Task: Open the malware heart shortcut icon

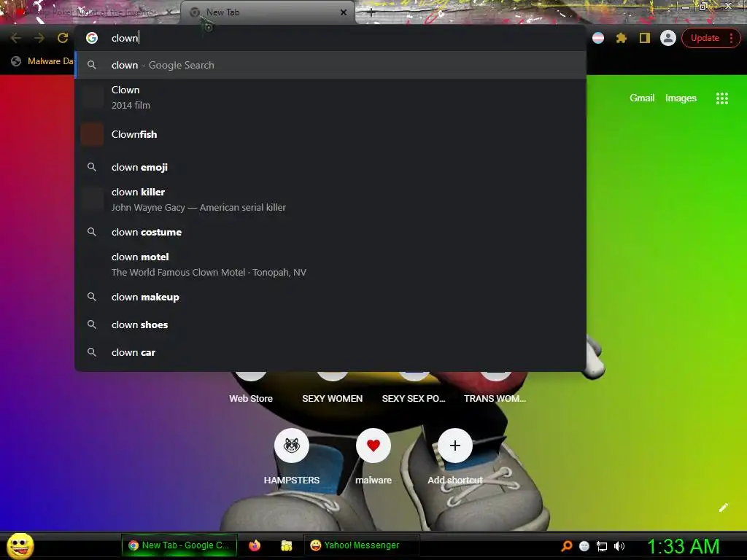Action: tap(373, 446)
